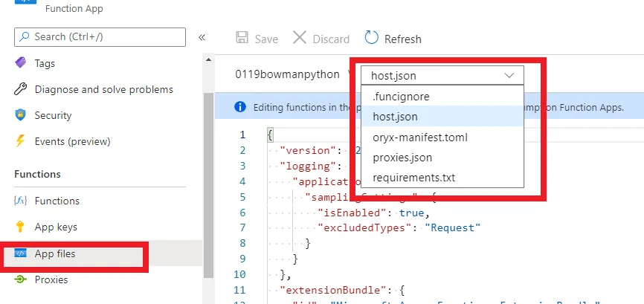Open the host.json file dropdown
This screenshot has height=304, width=644.
[x=442, y=75]
